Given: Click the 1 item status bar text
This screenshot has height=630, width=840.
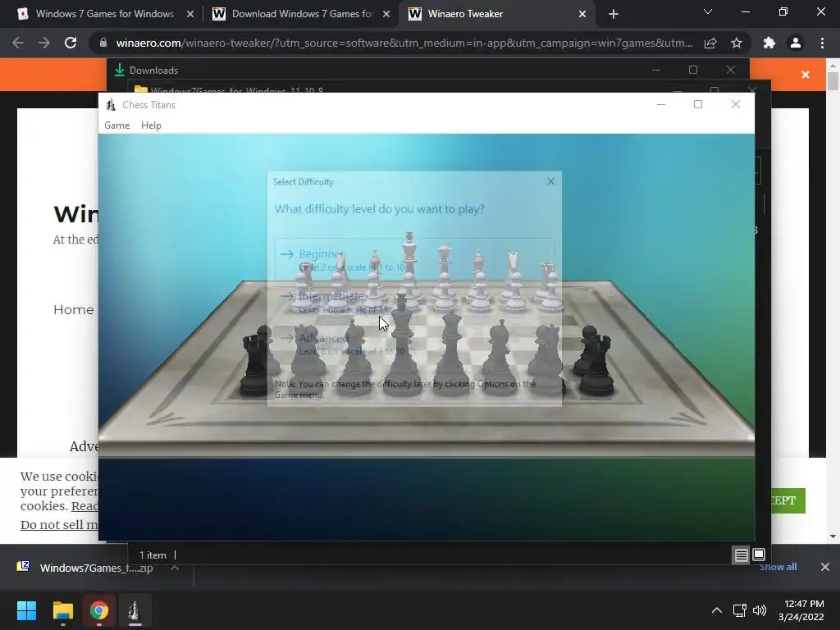Looking at the screenshot, I should pos(153,555).
